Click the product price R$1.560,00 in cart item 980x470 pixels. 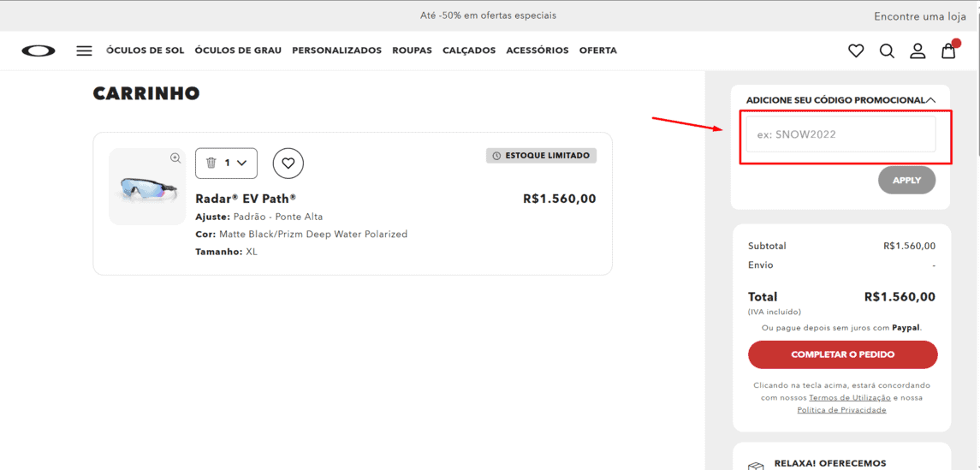click(560, 199)
